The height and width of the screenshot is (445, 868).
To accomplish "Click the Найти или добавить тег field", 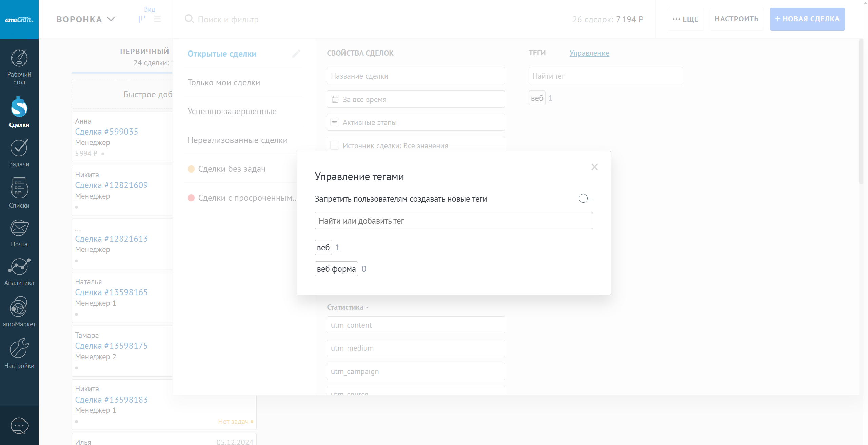I will click(453, 221).
